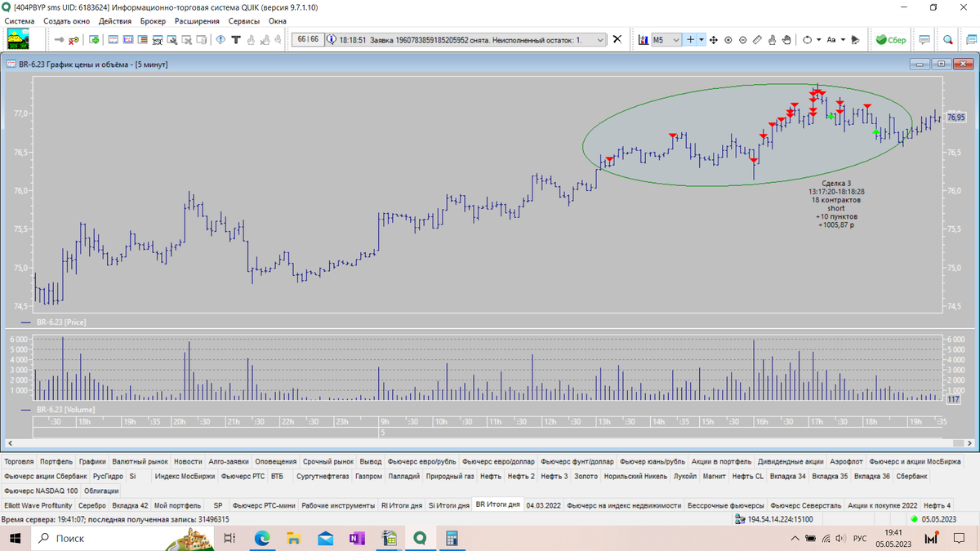Screen dimensions: 980x551
Task: Click the blue exclamation alert icon
Action: (220, 39)
